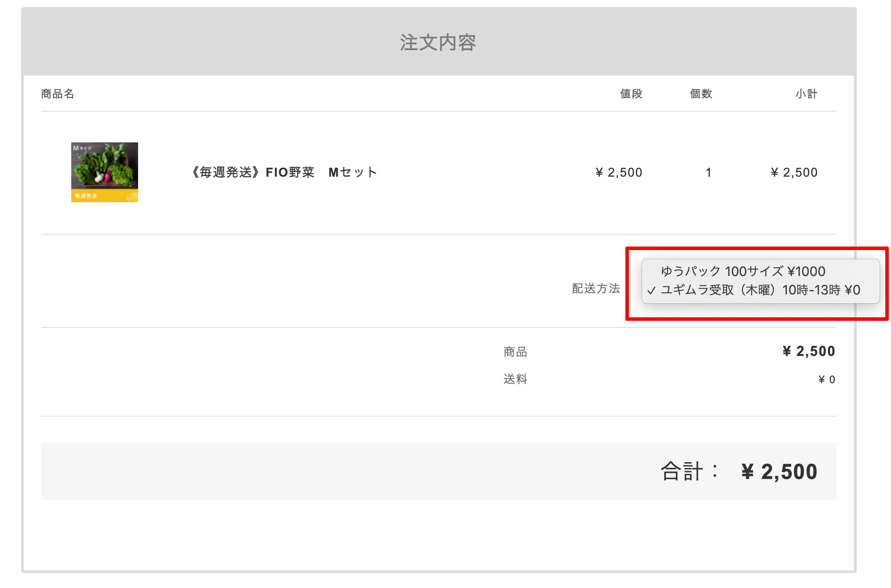
Task: Click the 個数 column header
Action: click(701, 94)
